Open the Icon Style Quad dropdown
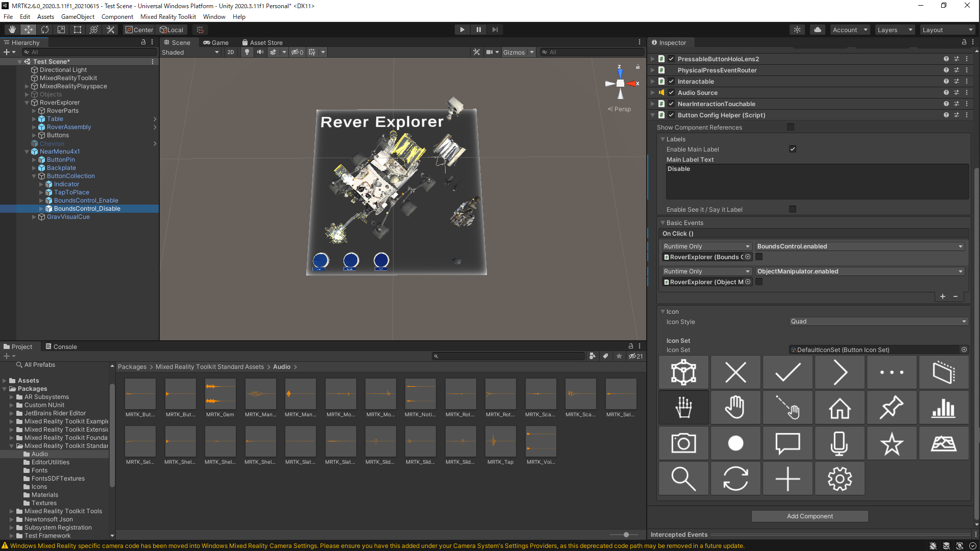The height and width of the screenshot is (551, 980). [878, 321]
